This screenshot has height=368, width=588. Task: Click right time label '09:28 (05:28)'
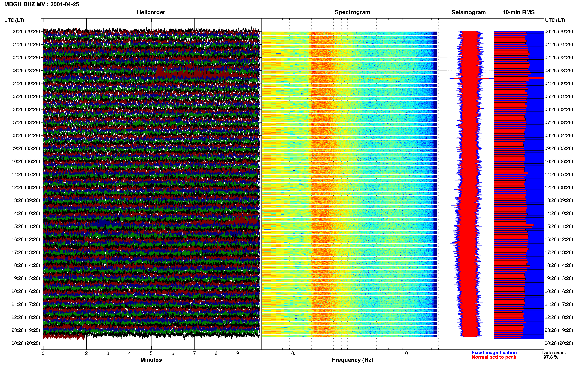pyautogui.click(x=559, y=148)
